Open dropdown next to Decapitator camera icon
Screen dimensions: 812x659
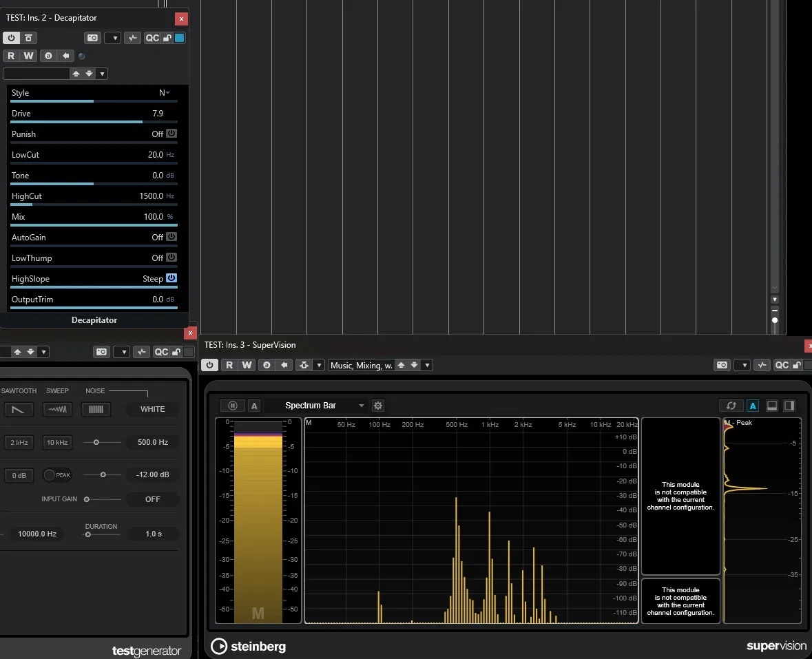113,38
